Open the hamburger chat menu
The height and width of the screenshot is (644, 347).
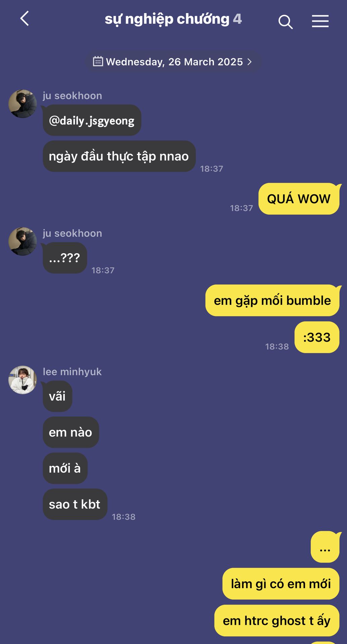320,21
